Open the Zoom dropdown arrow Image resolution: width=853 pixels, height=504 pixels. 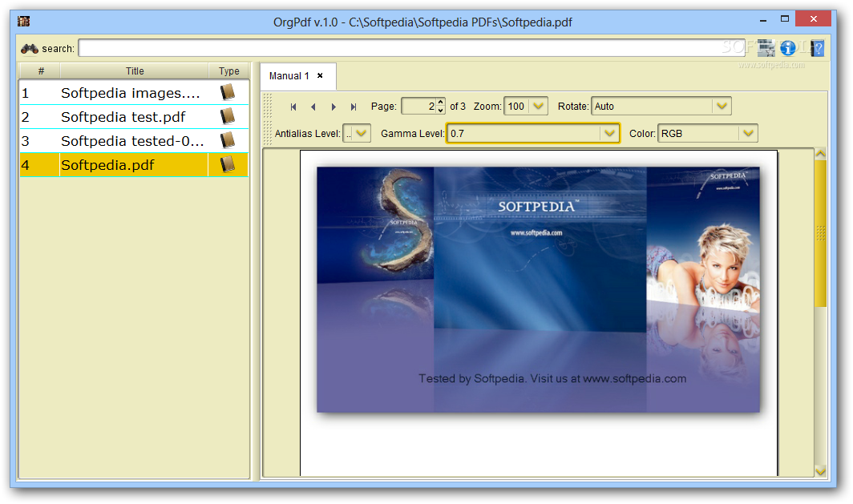tap(538, 106)
